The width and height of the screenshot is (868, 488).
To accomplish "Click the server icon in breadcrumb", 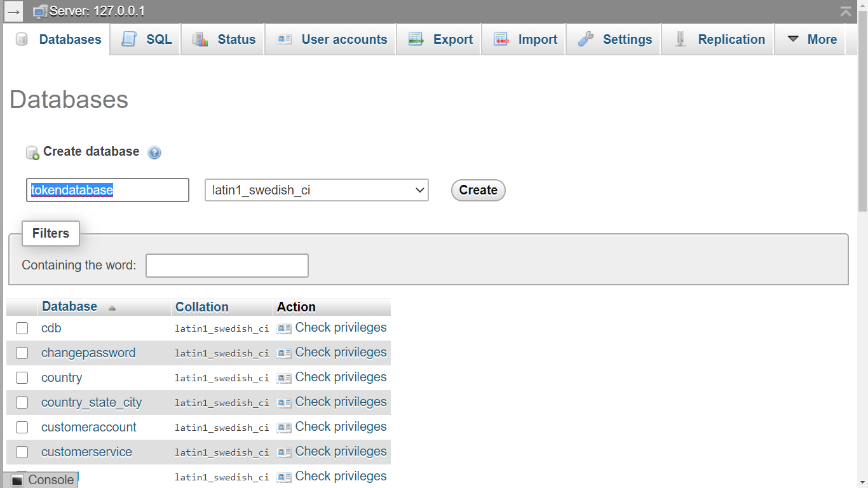I will click(x=40, y=11).
